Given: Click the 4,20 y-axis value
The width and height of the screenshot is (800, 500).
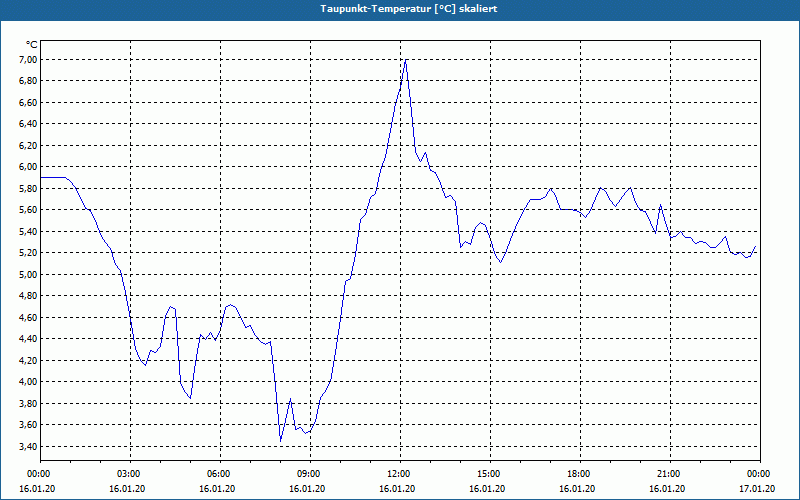Looking at the screenshot, I should click(x=30, y=361).
